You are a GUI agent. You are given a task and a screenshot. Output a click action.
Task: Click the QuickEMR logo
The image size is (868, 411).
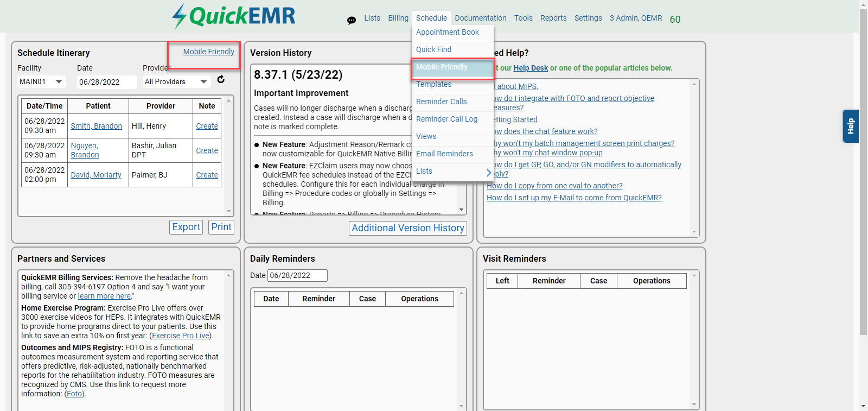[234, 16]
